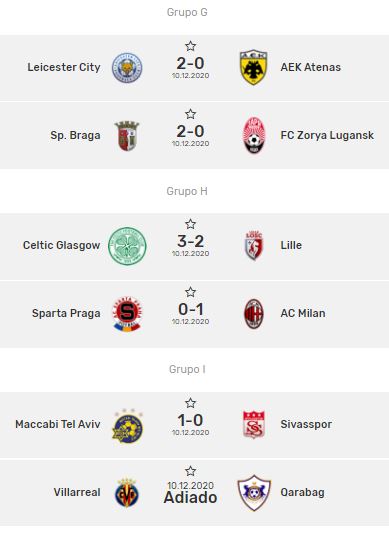Star the Sp. Braga vs Zorya match
The image size is (389, 544).
(x=190, y=114)
